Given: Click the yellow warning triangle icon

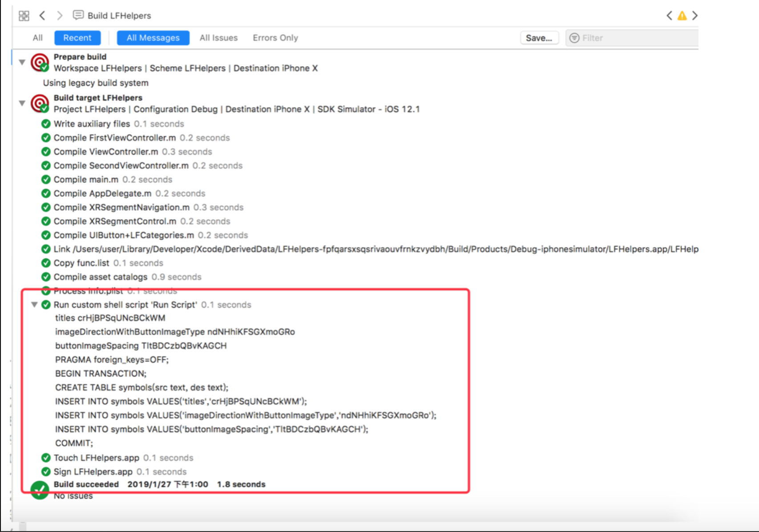Looking at the screenshot, I should click(682, 16).
